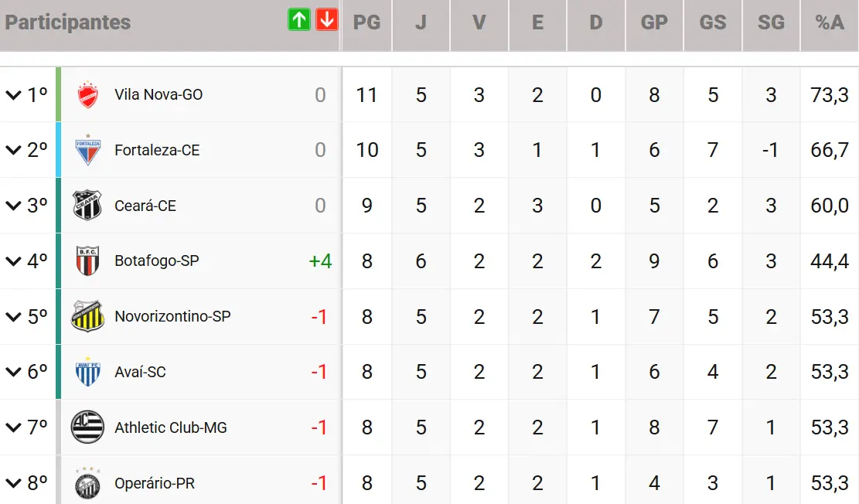This screenshot has height=504, width=859.
Task: Click the Ceará-CE club crest
Action: (87, 206)
